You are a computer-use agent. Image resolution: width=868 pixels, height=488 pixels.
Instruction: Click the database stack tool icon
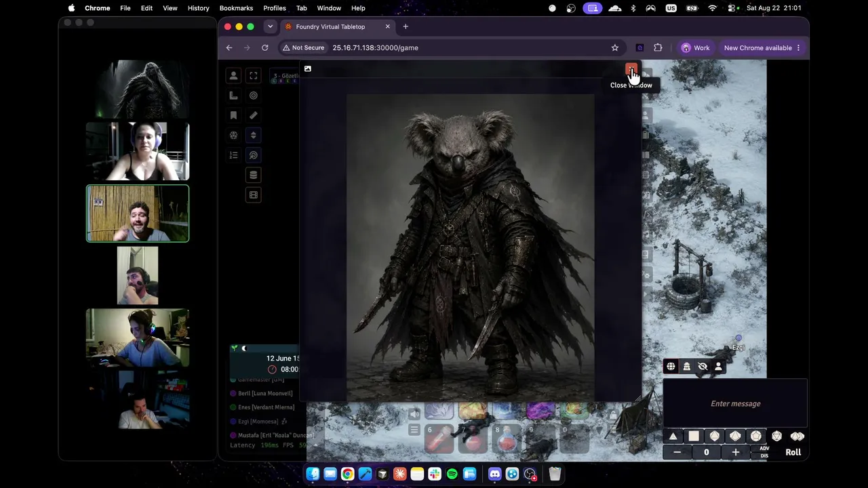[x=254, y=175]
